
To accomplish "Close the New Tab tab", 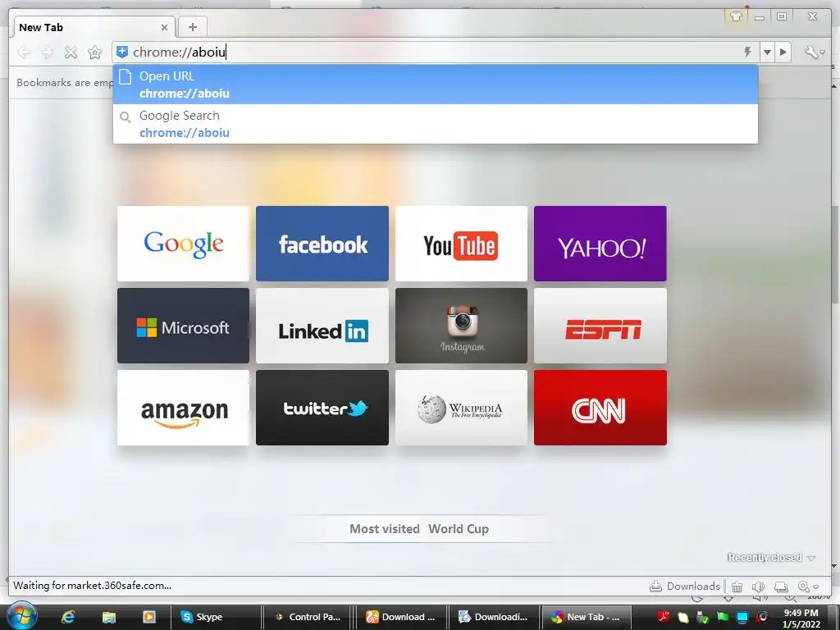I will coord(164,27).
